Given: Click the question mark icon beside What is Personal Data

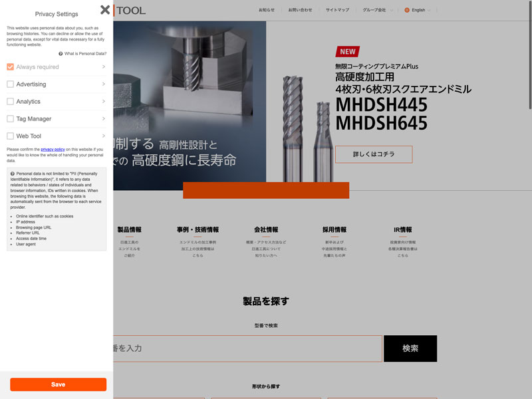Looking at the screenshot, I should tap(61, 53).
